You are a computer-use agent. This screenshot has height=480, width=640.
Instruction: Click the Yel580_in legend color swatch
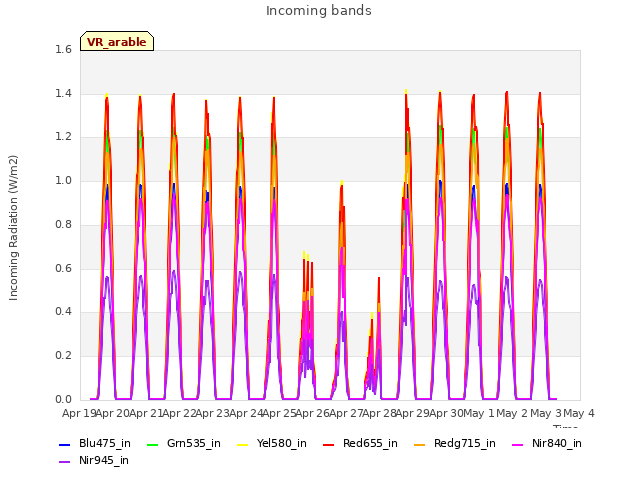pyautogui.click(x=242, y=444)
